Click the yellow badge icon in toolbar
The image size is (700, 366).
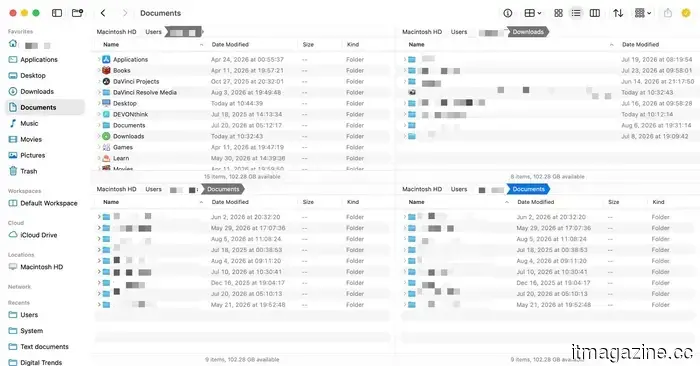686,13
